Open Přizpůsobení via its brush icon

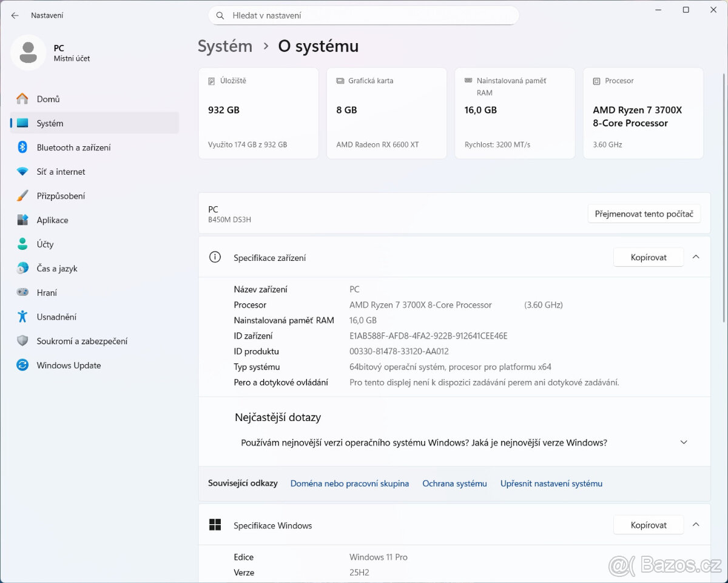tap(22, 196)
